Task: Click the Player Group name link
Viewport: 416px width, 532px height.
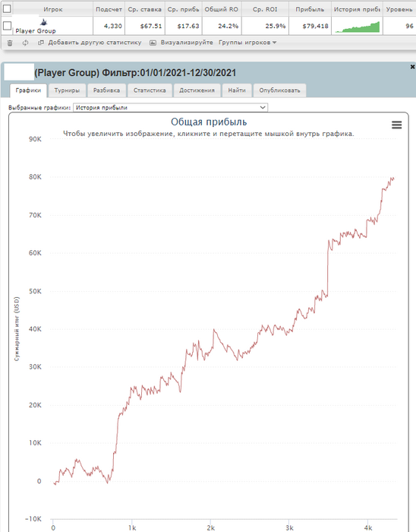Action: coord(36,31)
